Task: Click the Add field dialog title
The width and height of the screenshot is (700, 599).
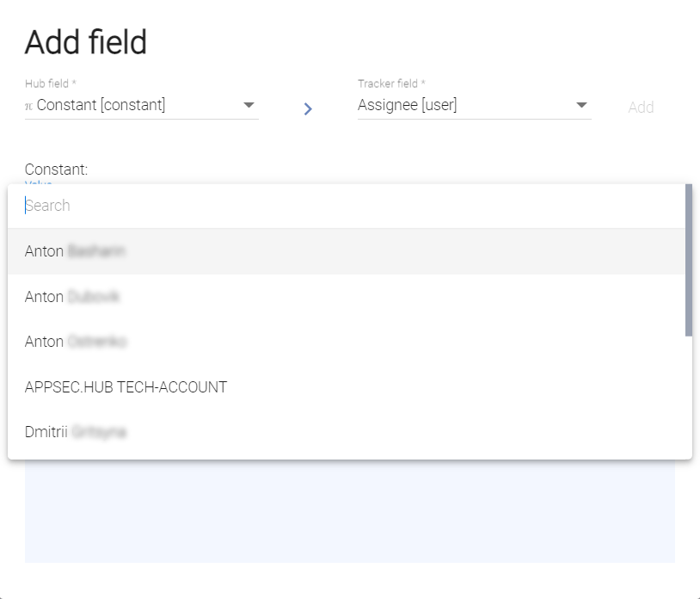Action: [86, 42]
